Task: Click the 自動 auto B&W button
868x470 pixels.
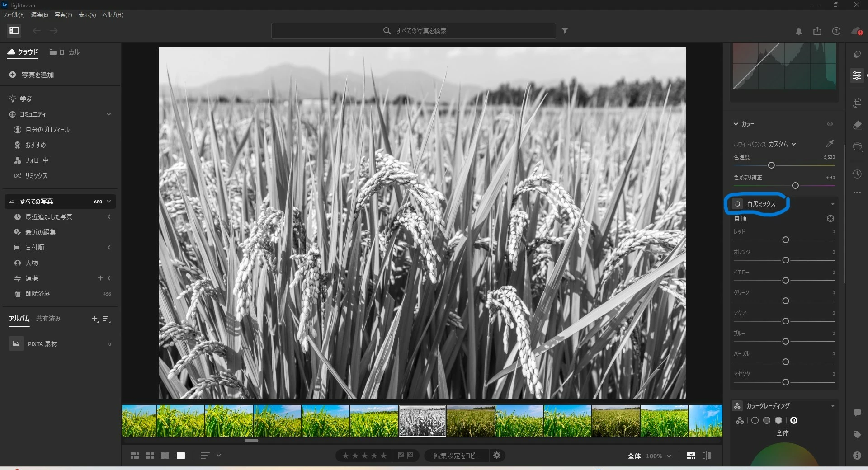Action: point(740,219)
